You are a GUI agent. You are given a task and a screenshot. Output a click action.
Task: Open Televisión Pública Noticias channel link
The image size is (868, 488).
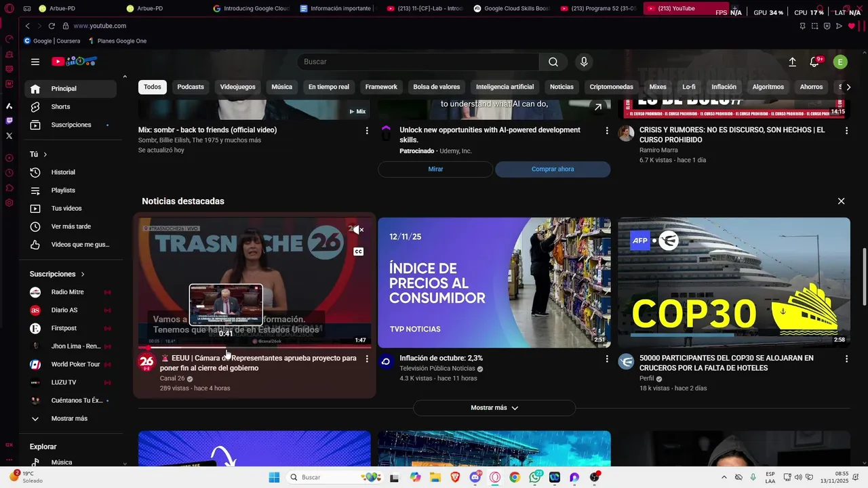tap(437, 369)
